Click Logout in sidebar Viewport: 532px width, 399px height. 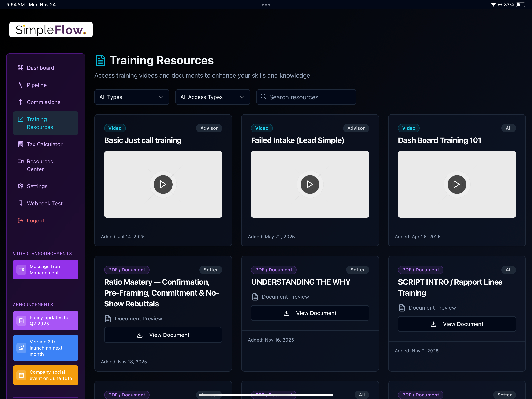point(46,220)
